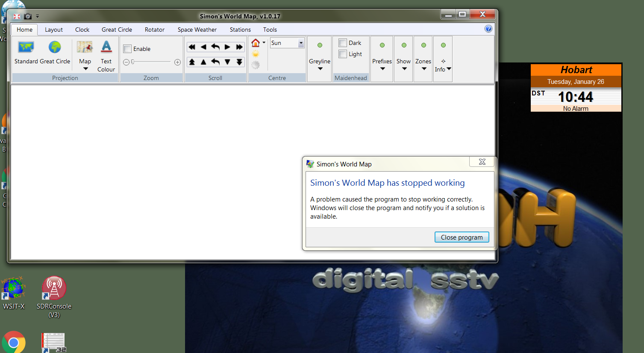Click the scroll right arrow
Viewport: 644px width, 353px height.
227,47
